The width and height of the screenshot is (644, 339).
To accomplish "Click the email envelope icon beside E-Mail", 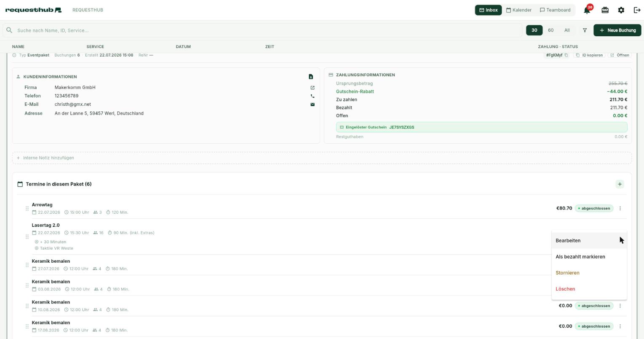I will coord(313,105).
